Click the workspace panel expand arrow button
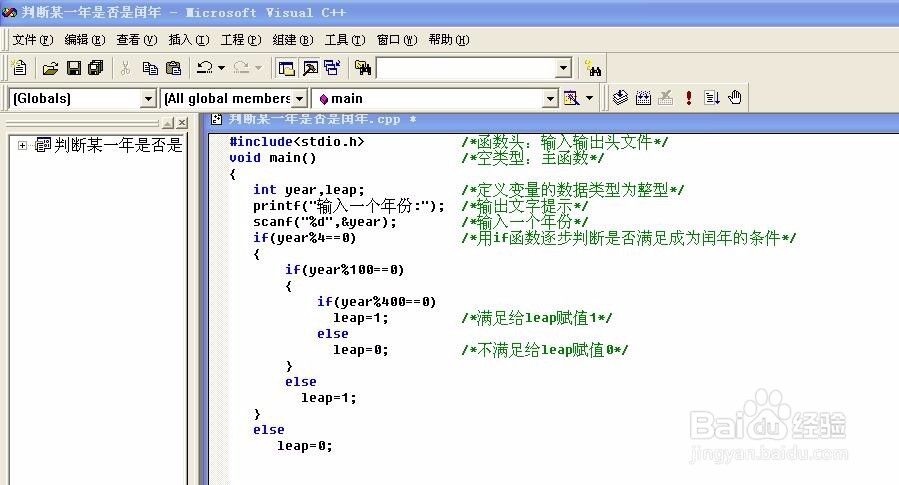 [167, 123]
